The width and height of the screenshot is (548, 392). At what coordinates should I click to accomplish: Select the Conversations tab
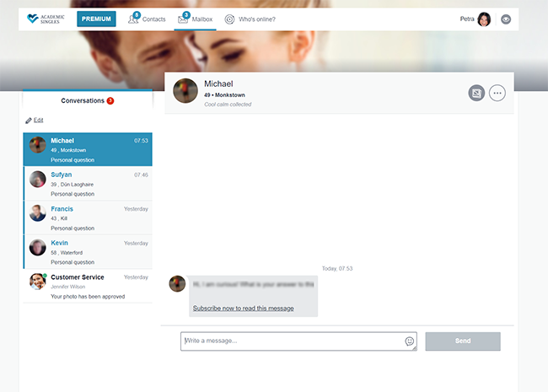(x=88, y=100)
